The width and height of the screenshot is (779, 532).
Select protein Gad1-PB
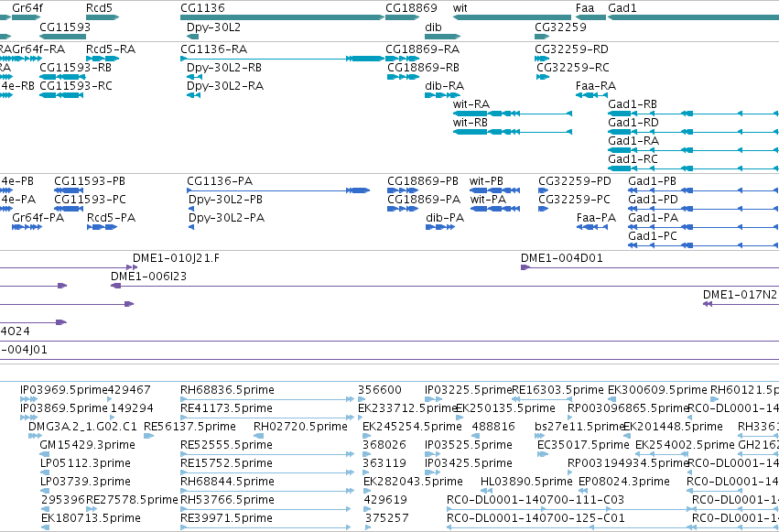coord(653,181)
